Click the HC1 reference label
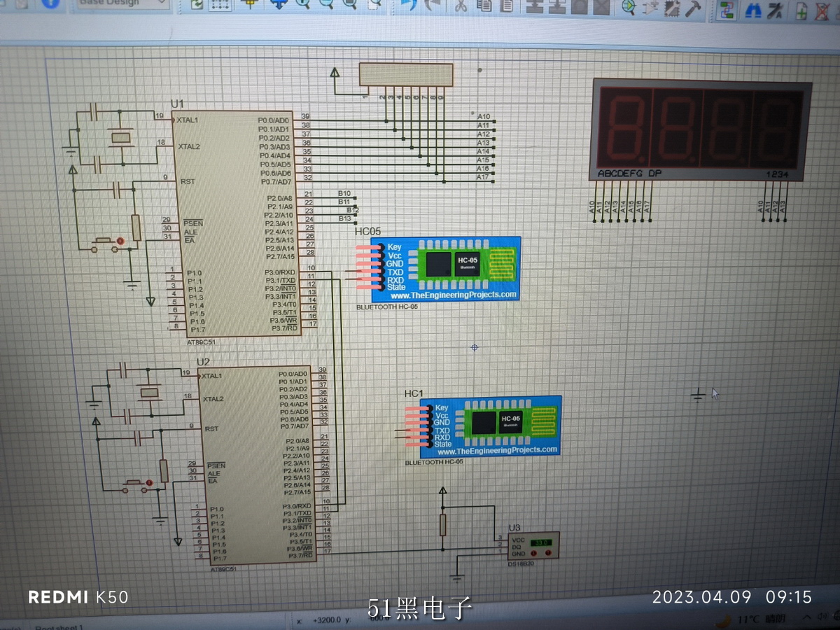840x630 pixels. click(414, 395)
